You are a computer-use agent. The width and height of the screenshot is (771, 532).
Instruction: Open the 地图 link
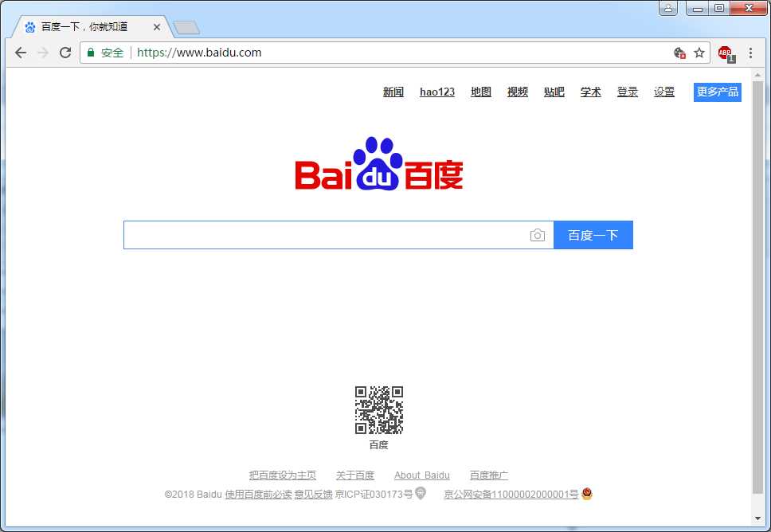click(481, 92)
